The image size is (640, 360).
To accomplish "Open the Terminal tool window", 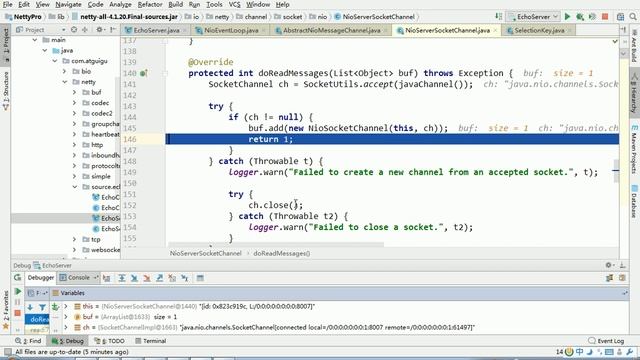I will (150, 341).
